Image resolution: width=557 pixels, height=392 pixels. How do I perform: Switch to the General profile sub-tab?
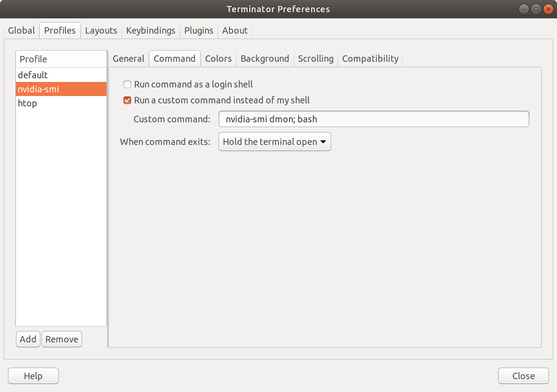point(129,59)
